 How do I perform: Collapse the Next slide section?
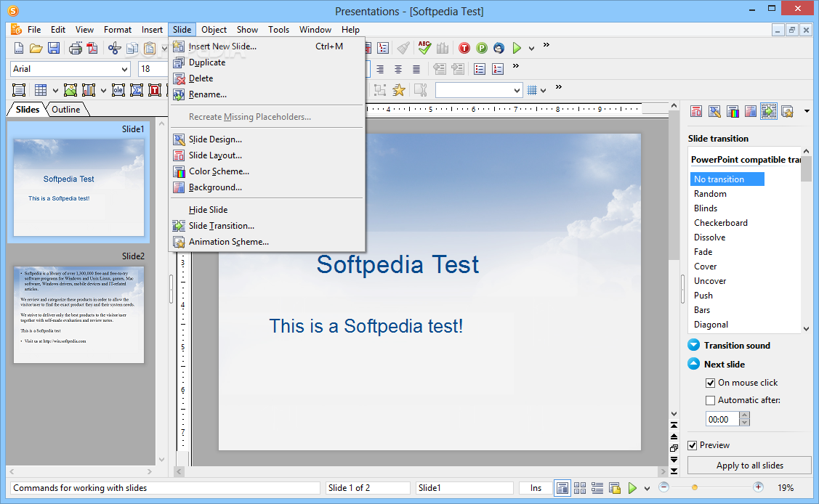click(x=693, y=364)
